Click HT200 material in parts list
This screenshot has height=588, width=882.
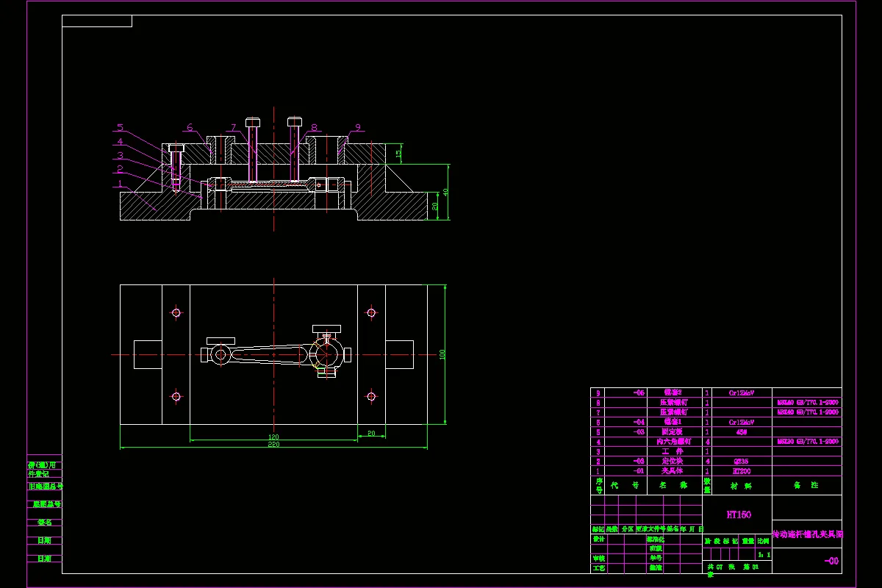tap(741, 471)
